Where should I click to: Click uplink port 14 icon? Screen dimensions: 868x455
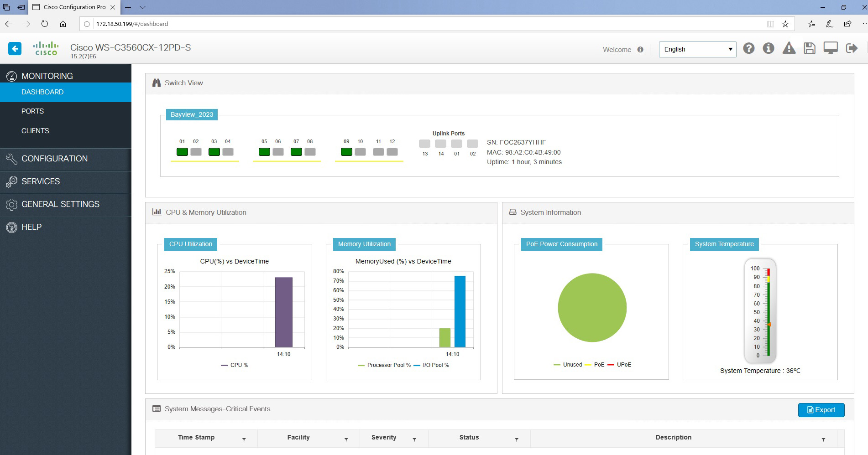click(440, 144)
